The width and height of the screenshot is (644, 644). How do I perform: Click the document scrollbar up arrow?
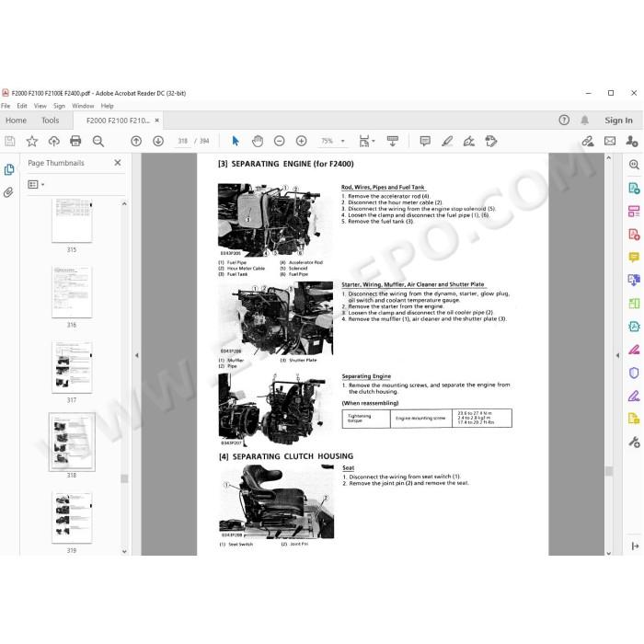click(x=609, y=158)
